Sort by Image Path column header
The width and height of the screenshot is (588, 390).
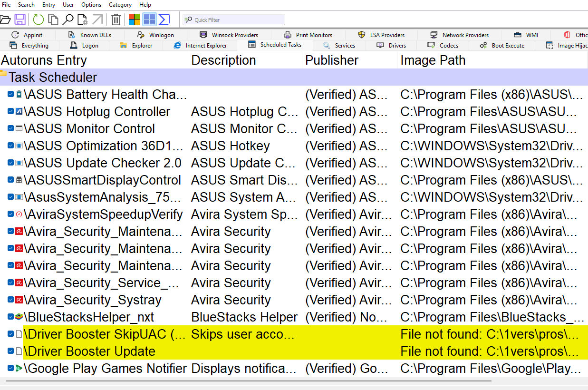pos(492,60)
